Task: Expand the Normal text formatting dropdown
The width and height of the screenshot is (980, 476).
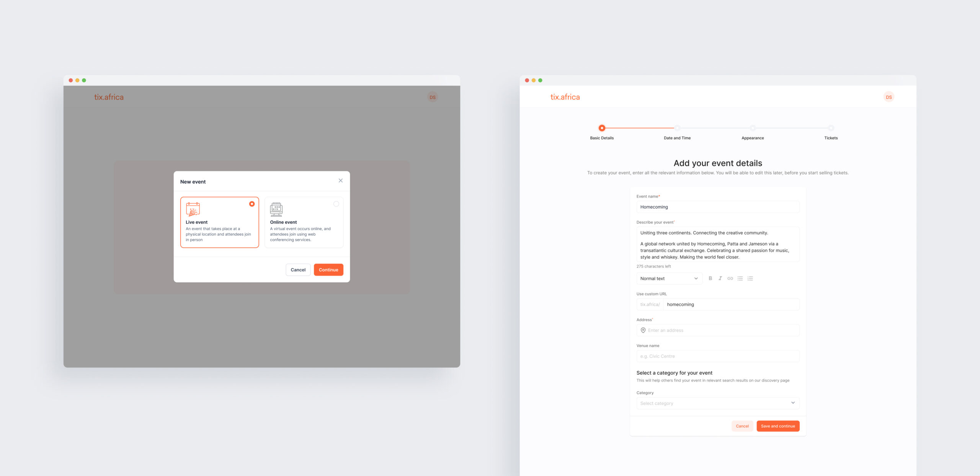Action: (668, 278)
